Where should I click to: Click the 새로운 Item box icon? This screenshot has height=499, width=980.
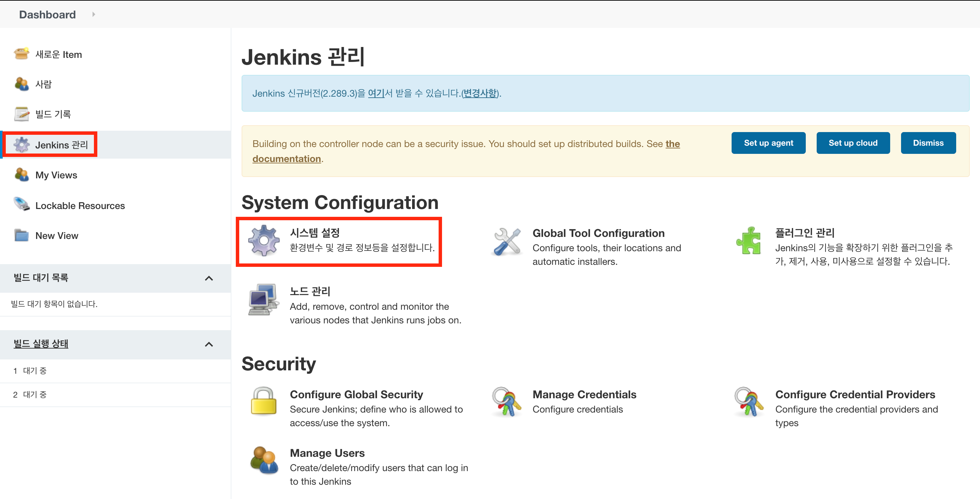click(x=21, y=54)
